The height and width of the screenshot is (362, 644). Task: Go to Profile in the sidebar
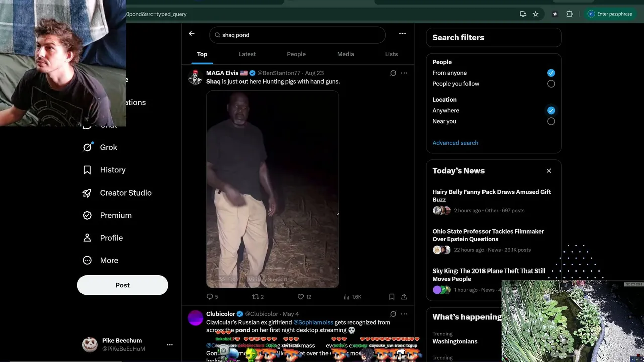pos(103,238)
